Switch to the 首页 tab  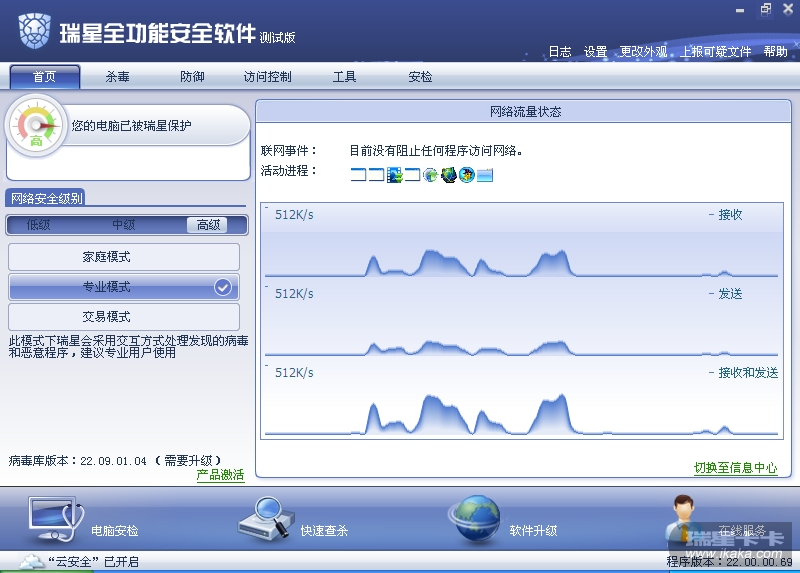coord(45,77)
